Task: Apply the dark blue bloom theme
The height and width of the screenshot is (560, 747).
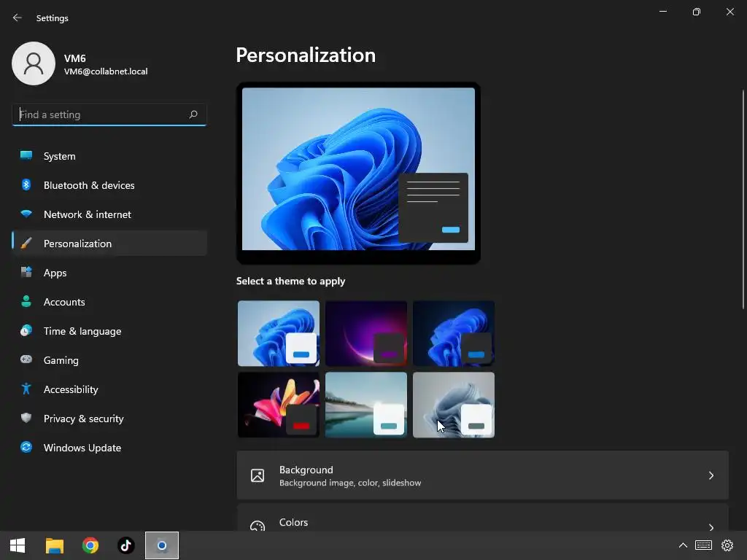Action: (x=454, y=333)
